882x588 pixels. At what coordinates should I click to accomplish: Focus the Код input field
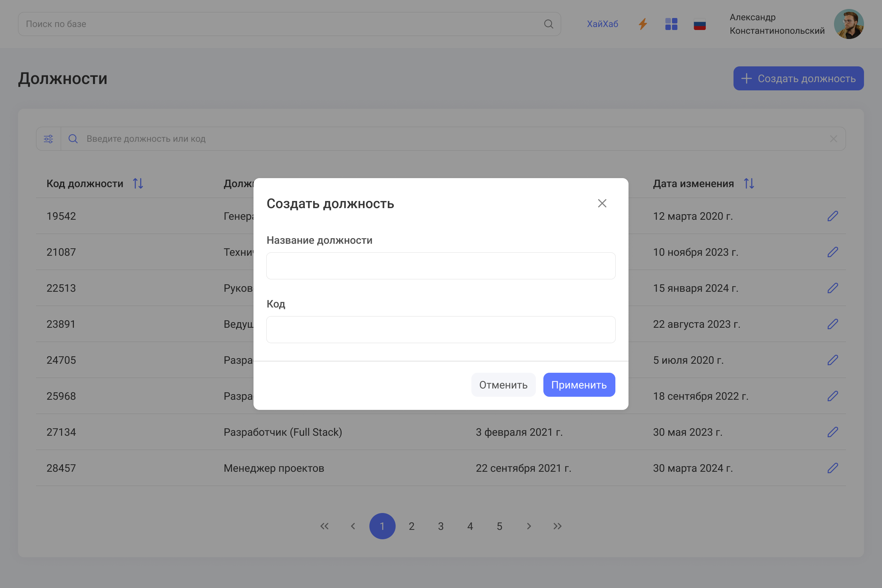click(441, 330)
